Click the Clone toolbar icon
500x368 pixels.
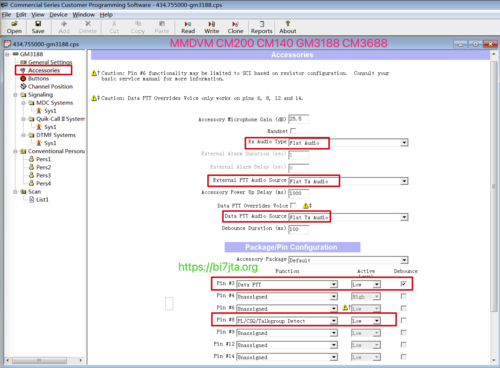(x=235, y=27)
